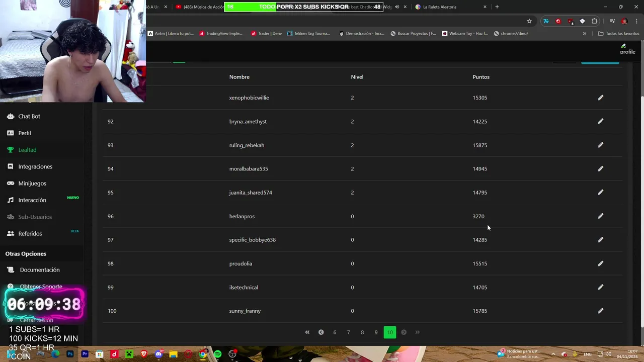Go to page 8

pyautogui.click(x=362, y=332)
